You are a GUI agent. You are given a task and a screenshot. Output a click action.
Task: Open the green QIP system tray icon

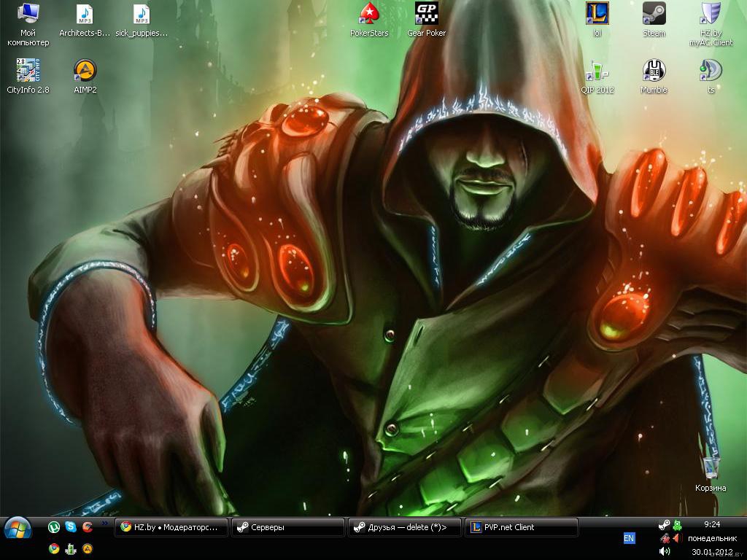(x=677, y=525)
